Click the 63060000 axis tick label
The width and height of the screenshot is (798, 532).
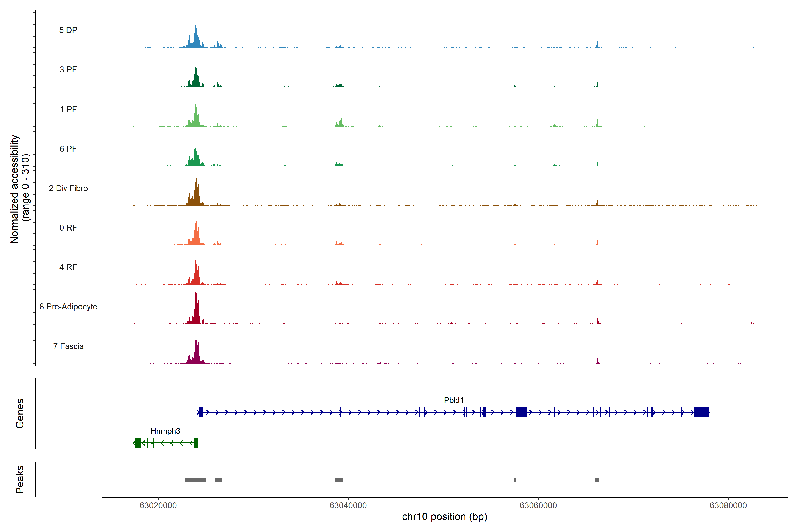(538, 506)
